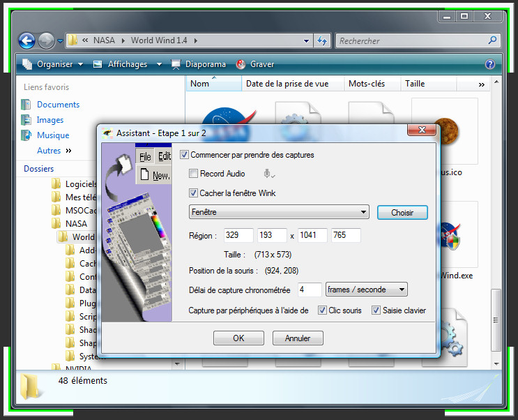518x420 pixels.
Task: Click the folder icon in the address bar
Action: click(73, 40)
